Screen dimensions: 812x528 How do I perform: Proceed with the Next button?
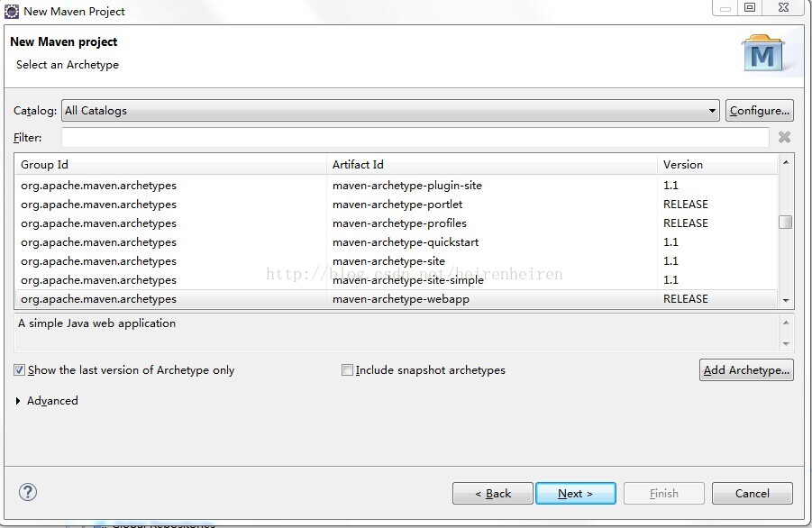point(576,494)
